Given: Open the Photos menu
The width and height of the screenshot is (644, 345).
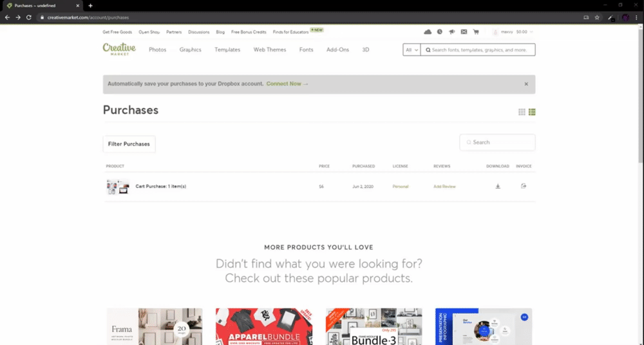Looking at the screenshot, I should [x=157, y=50].
